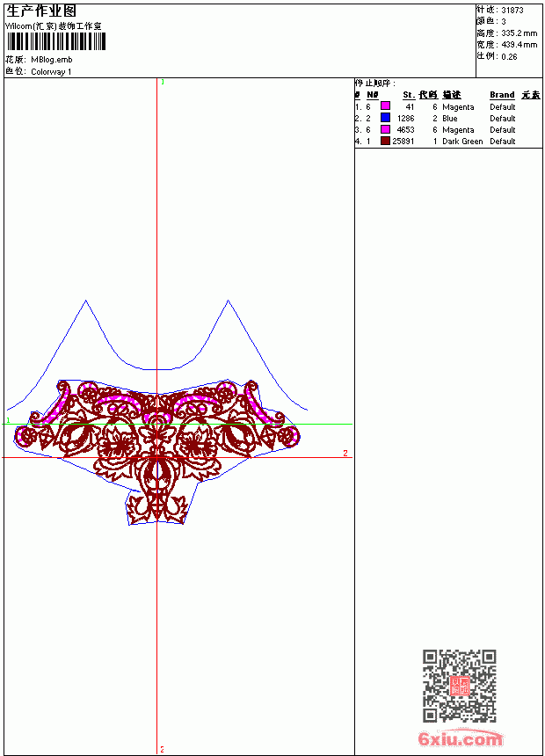The width and height of the screenshot is (545, 756).
Task: Click the N# column header
Action: pyautogui.click(x=373, y=95)
